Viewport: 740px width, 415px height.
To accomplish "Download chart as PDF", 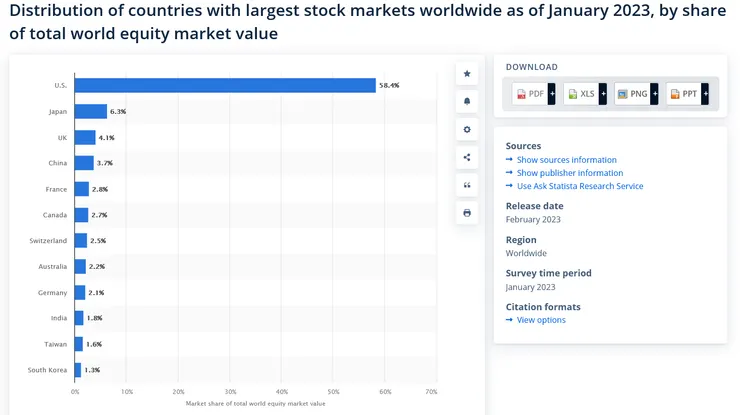I will point(530,94).
